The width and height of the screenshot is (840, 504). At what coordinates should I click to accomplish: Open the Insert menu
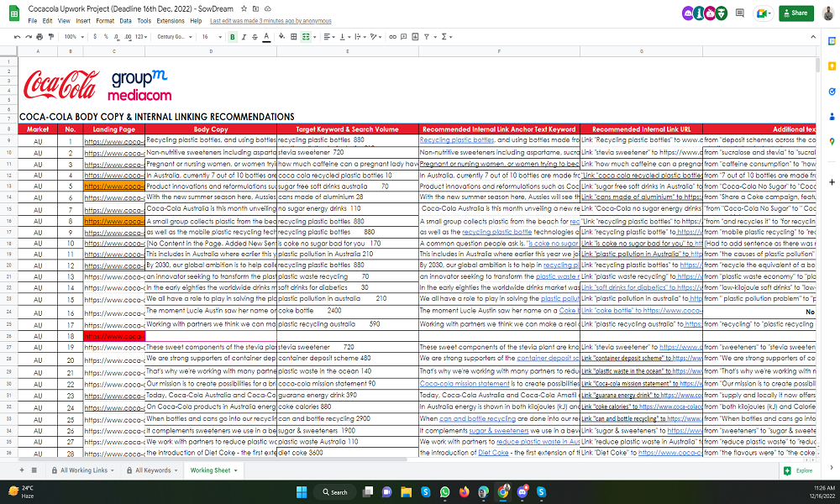point(83,21)
